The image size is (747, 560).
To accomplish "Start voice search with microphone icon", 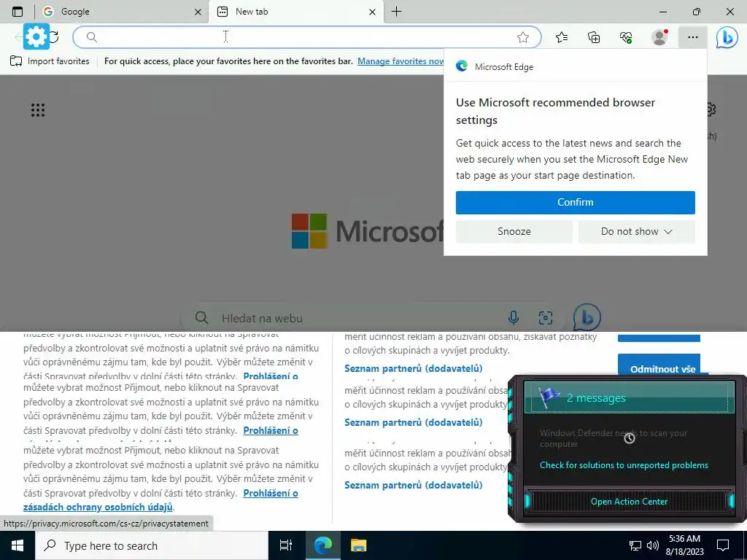I will click(x=514, y=318).
